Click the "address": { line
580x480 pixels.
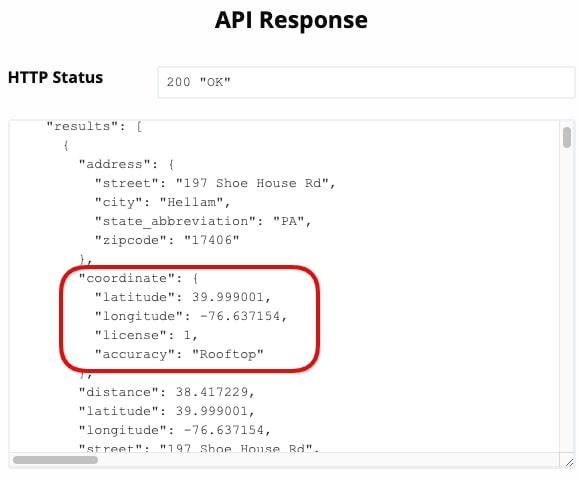click(127, 164)
